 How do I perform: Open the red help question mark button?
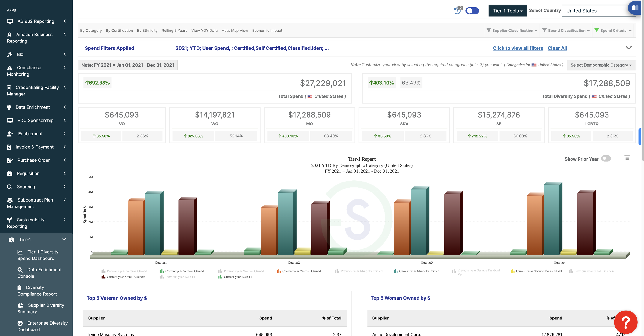[x=626, y=322]
